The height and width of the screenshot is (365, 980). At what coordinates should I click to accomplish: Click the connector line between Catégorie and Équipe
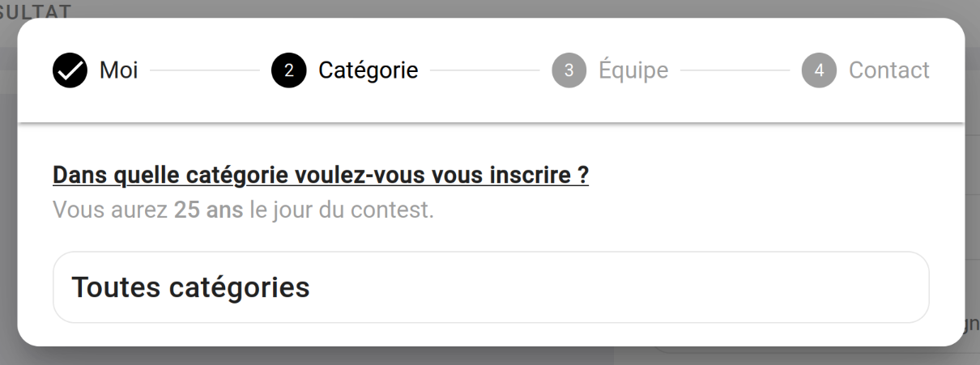(484, 70)
